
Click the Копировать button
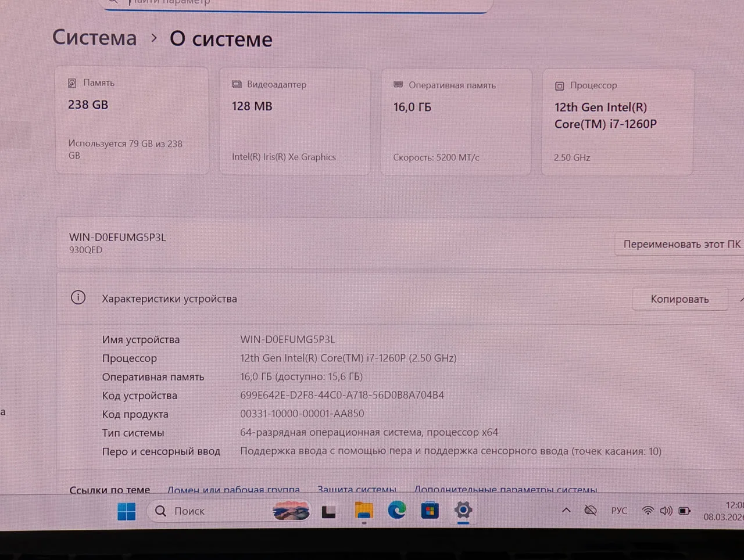679,299
